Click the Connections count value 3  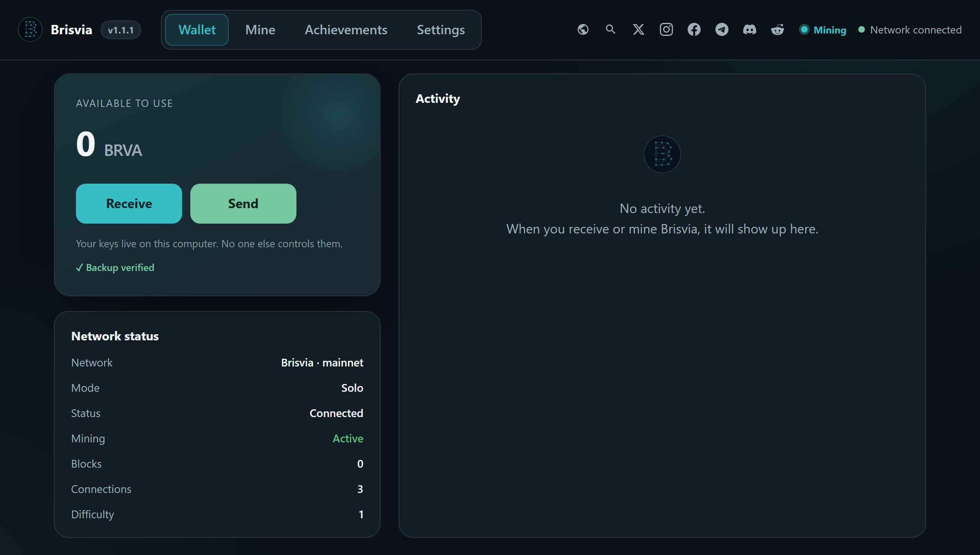pyautogui.click(x=360, y=489)
